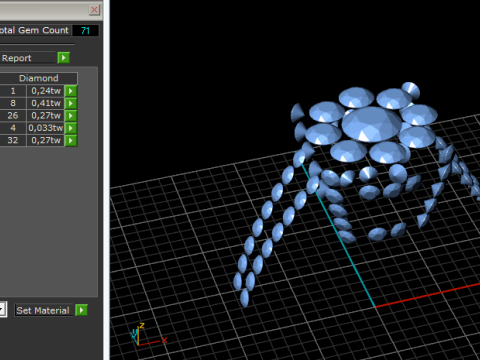
Task: Click the green arrow beside Report
Action: pyautogui.click(x=63, y=58)
